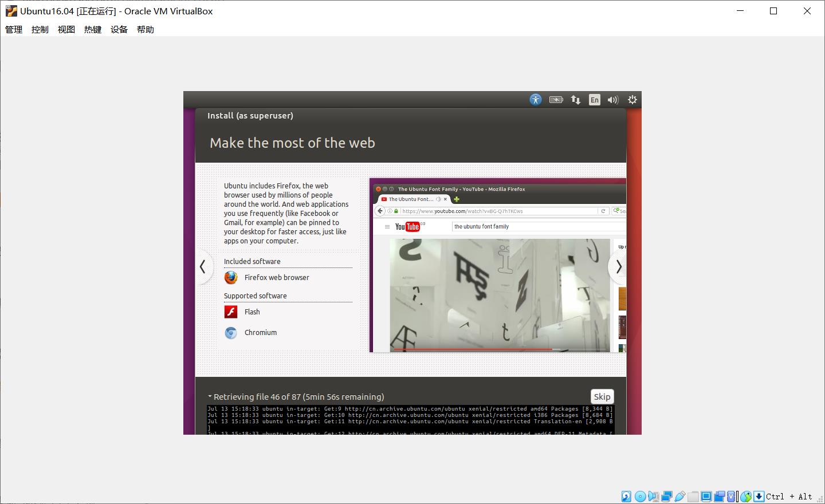This screenshot has width=825, height=504.
Task: Open the 热键 menu
Action: (93, 29)
